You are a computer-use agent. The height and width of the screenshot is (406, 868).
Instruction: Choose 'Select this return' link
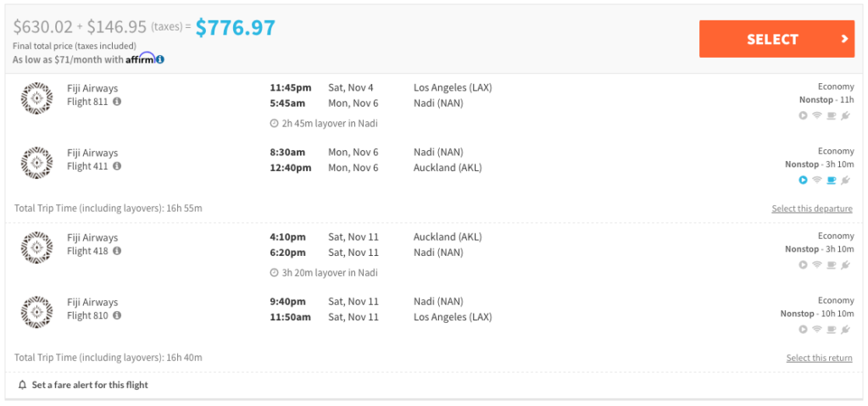pyautogui.click(x=819, y=358)
